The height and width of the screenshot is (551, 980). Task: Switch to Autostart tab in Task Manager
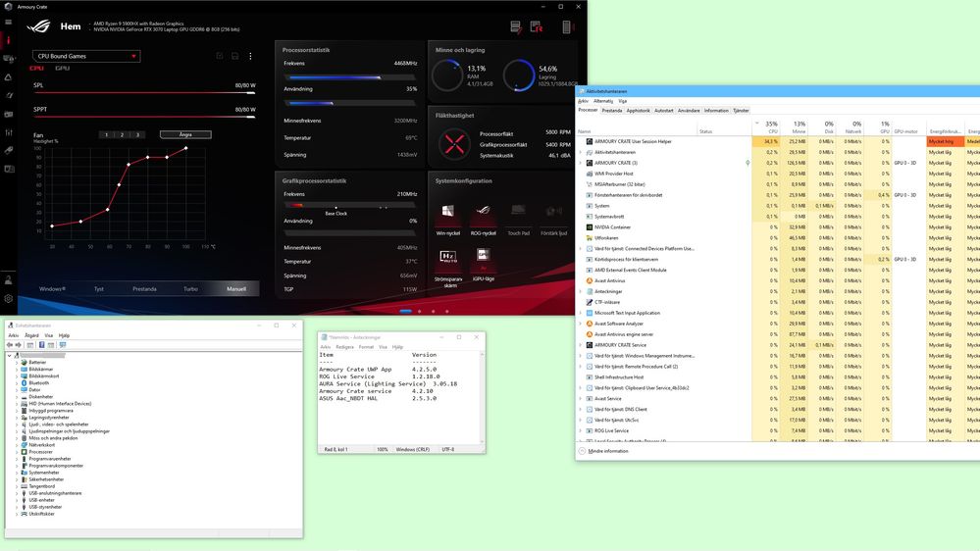tap(664, 111)
